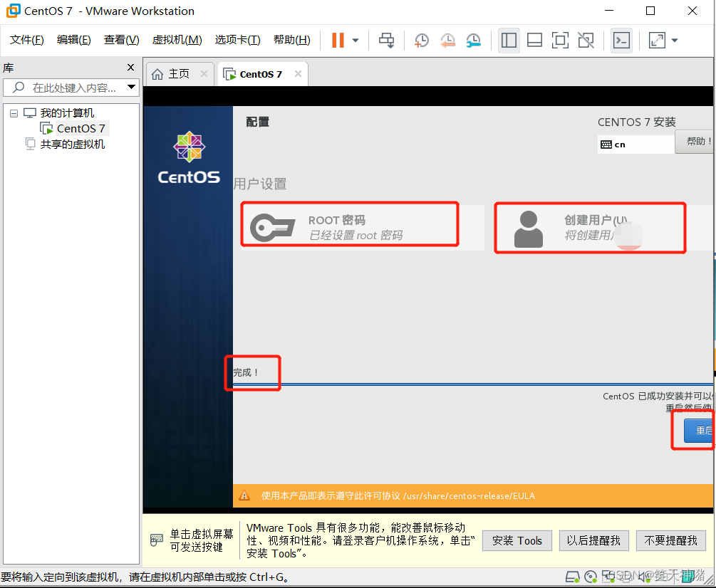
Task: Open the 查看(V) menu
Action: pos(121,40)
